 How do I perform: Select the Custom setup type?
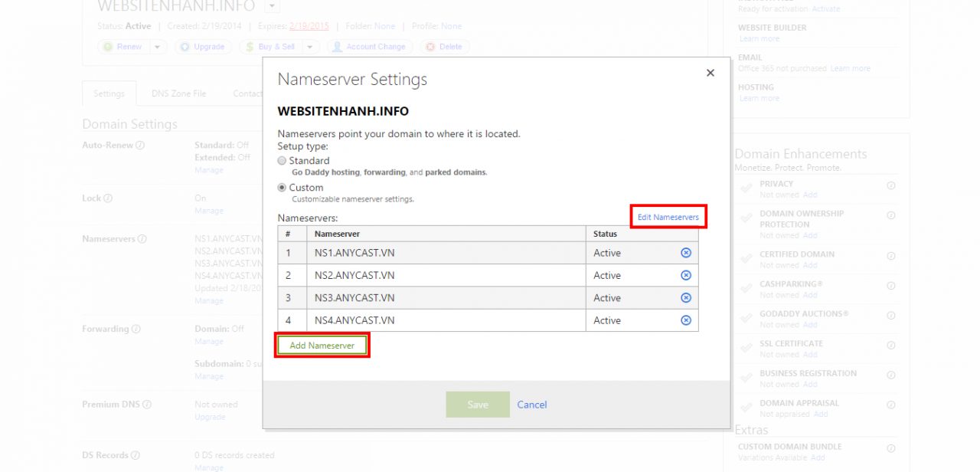point(282,188)
